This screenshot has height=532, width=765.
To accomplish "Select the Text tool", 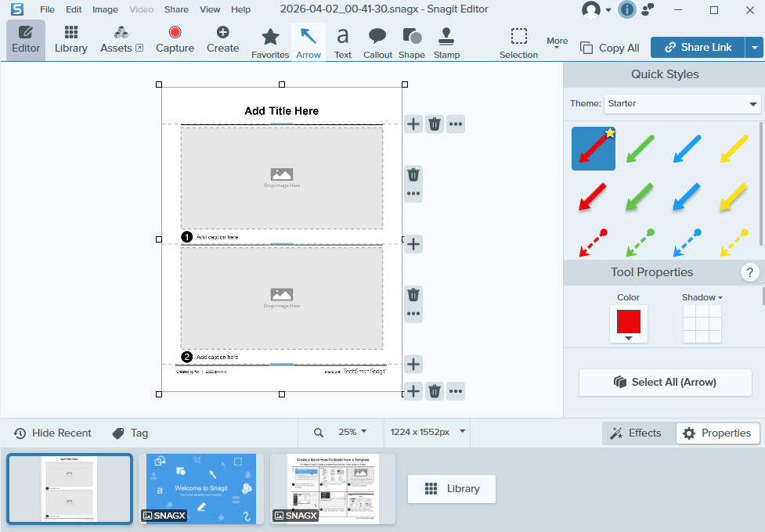I will coord(342,43).
